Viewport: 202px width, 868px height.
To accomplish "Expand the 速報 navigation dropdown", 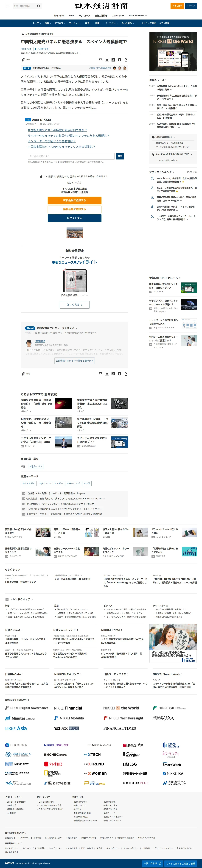I will click(48, 23).
